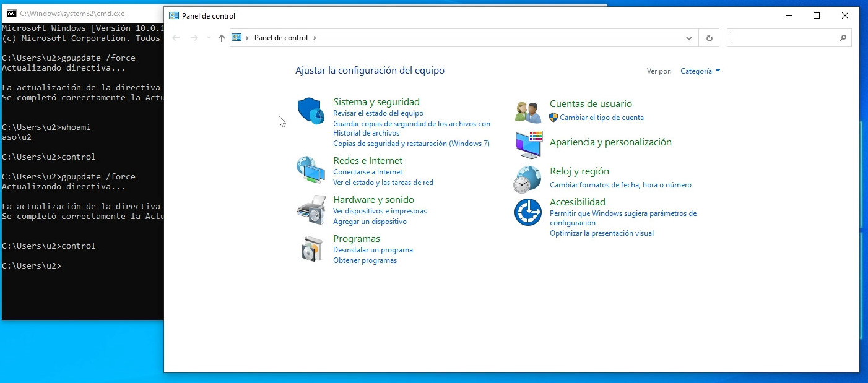868x383 pixels.
Task: Expand the address bar history dropdown
Action: pyautogui.click(x=689, y=38)
